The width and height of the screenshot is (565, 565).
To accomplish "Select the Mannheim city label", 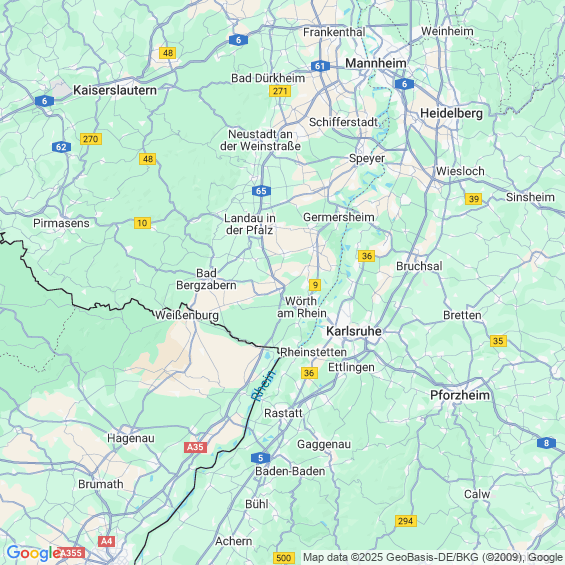I will point(376,63).
